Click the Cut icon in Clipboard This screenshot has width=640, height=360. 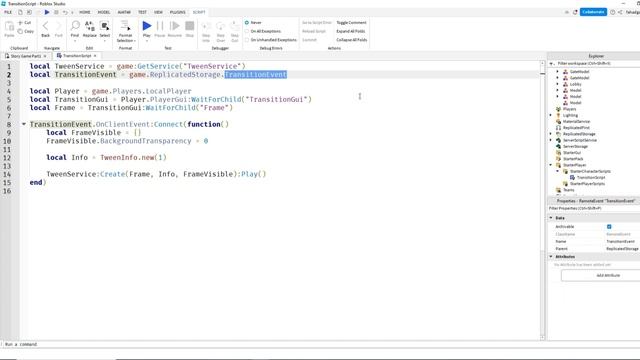point(20,23)
